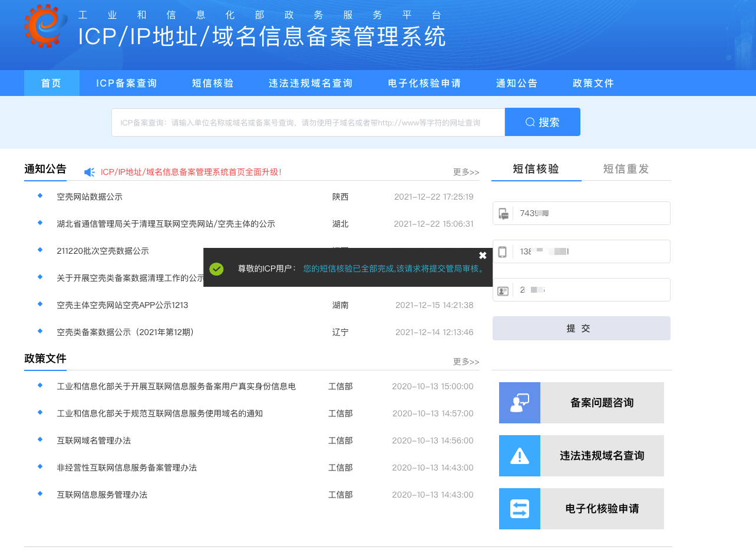Click the warning triangle icon for 违法违规域名查询
756x550 pixels.
coord(520,456)
